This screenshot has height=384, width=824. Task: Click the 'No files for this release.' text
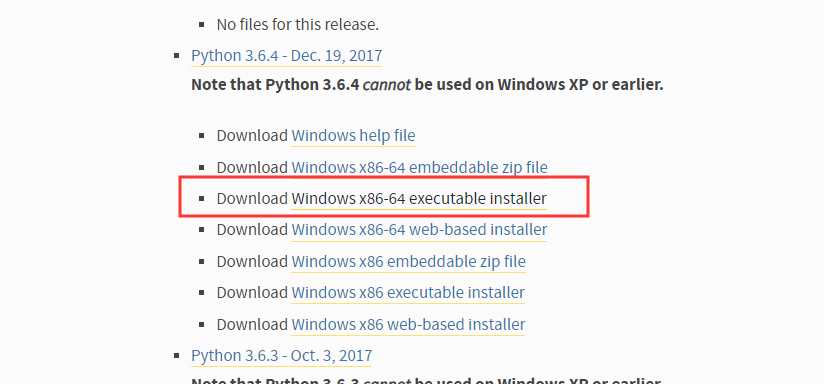click(x=297, y=24)
